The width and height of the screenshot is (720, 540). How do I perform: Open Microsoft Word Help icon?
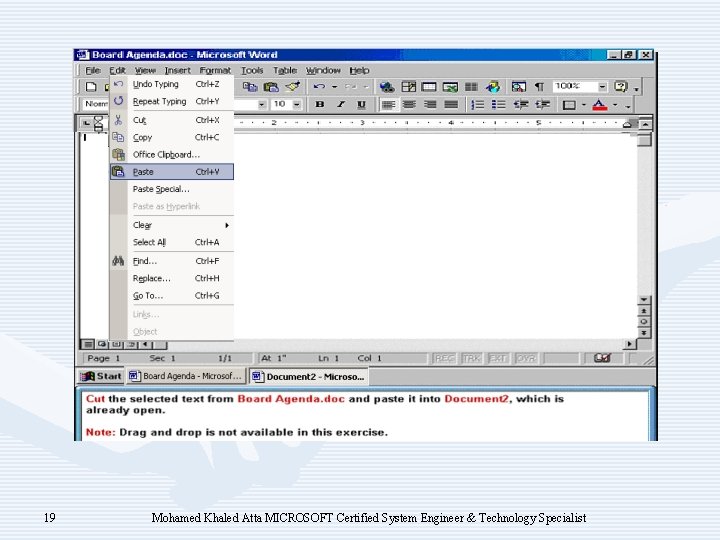[x=620, y=86]
